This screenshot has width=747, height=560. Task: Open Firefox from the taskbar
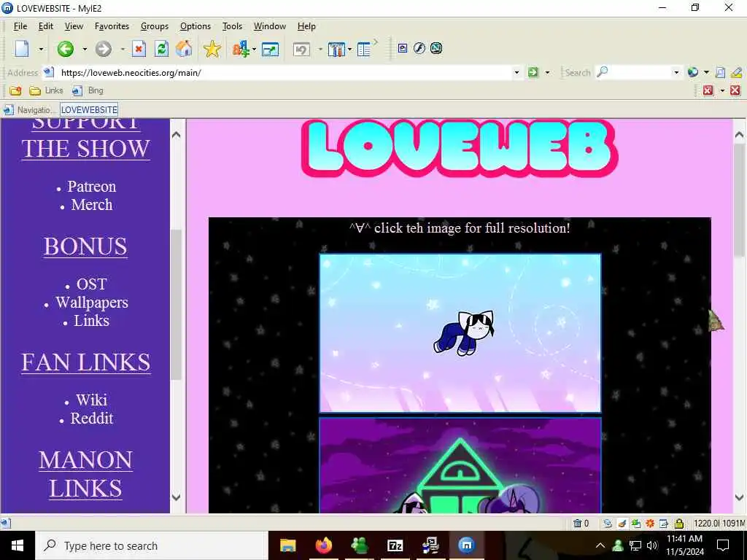[x=323, y=545]
